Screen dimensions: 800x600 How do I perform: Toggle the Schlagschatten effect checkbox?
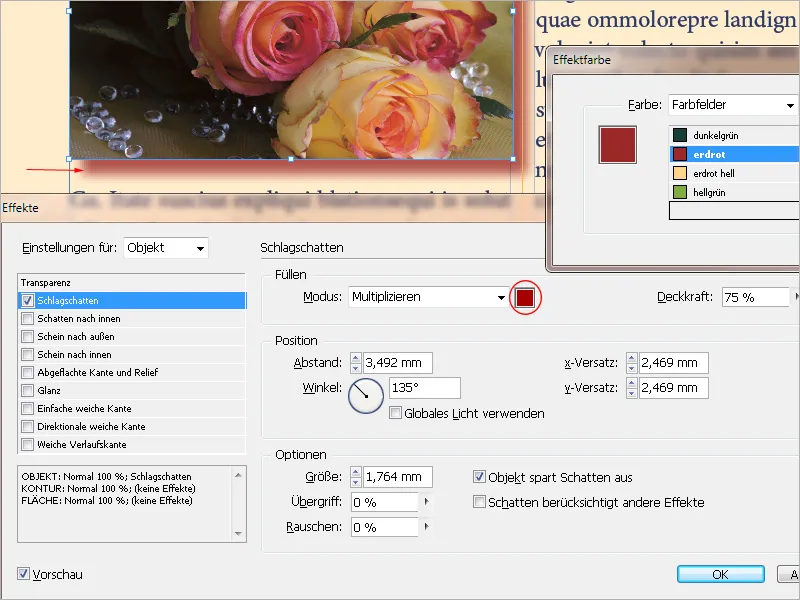28,301
